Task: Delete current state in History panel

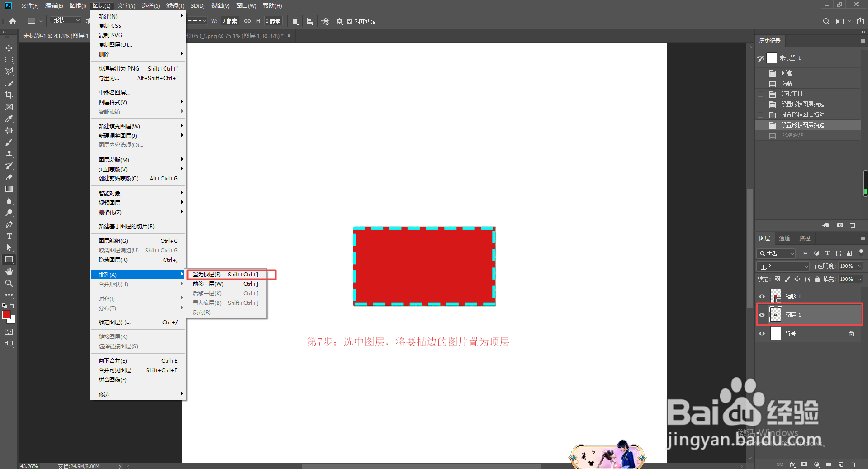Action: coord(853,225)
